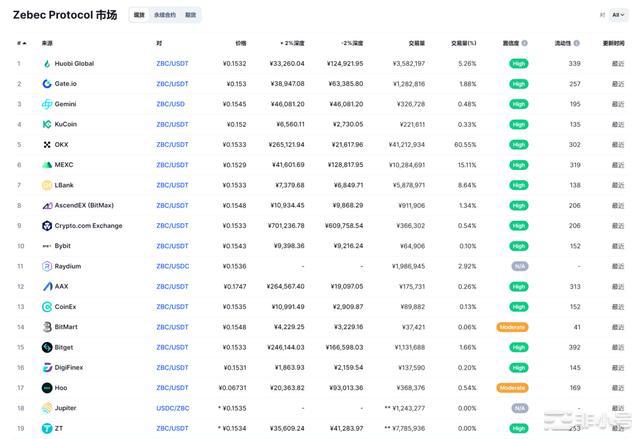This screenshot has width=640, height=439.
Task: Click the AAX exchange logo
Action: (47, 286)
